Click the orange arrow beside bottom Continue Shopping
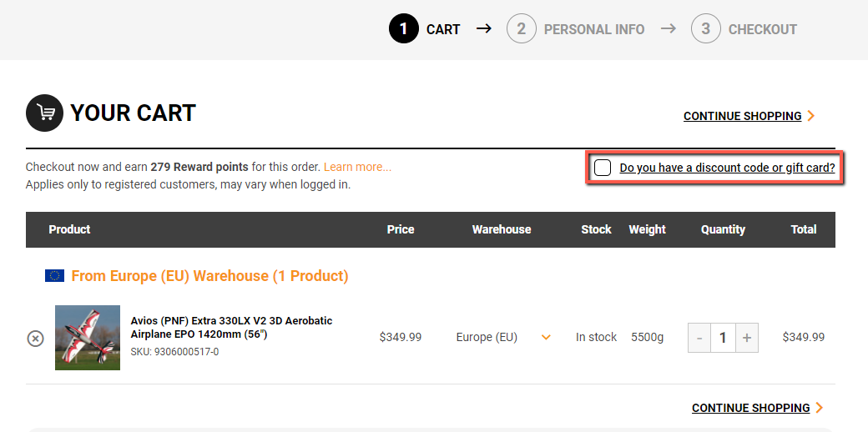 tap(820, 408)
